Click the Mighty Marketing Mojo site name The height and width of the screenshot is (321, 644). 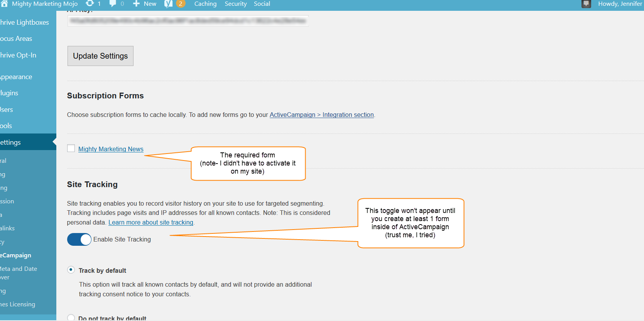click(45, 3)
